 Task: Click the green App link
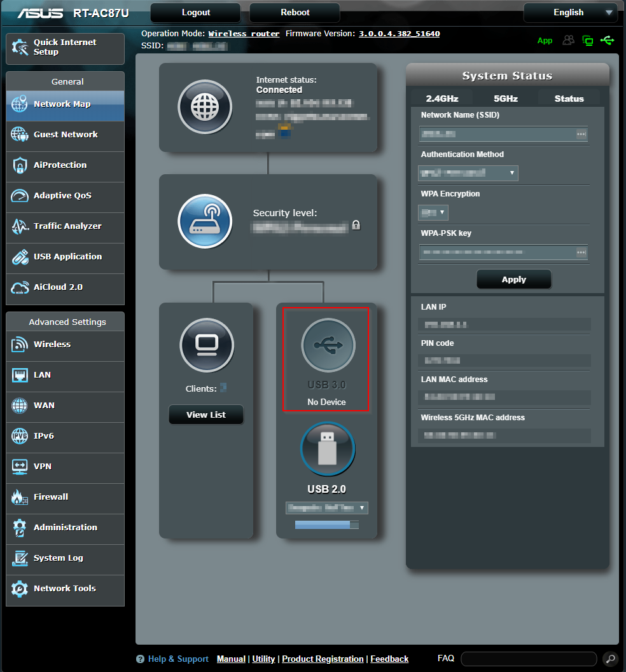[x=545, y=41]
